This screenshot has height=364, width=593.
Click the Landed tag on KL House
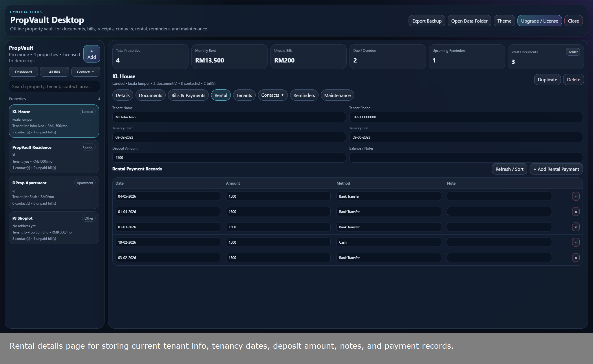coord(87,112)
